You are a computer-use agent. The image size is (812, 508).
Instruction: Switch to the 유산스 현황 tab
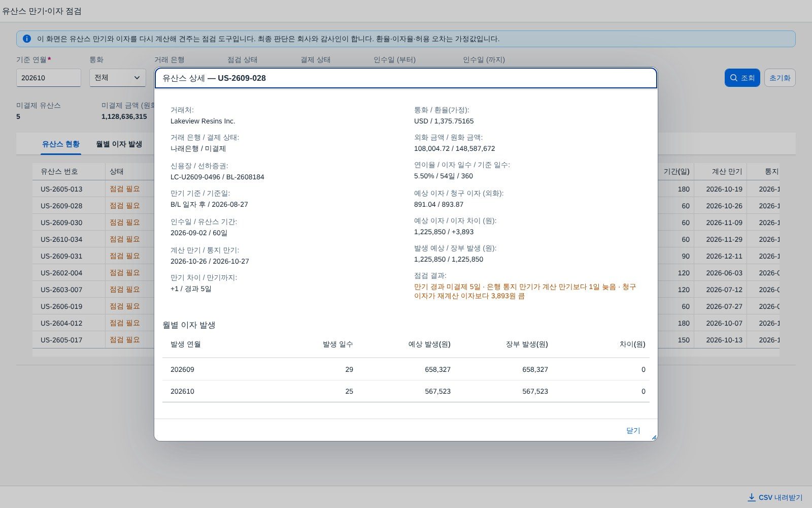(x=61, y=144)
